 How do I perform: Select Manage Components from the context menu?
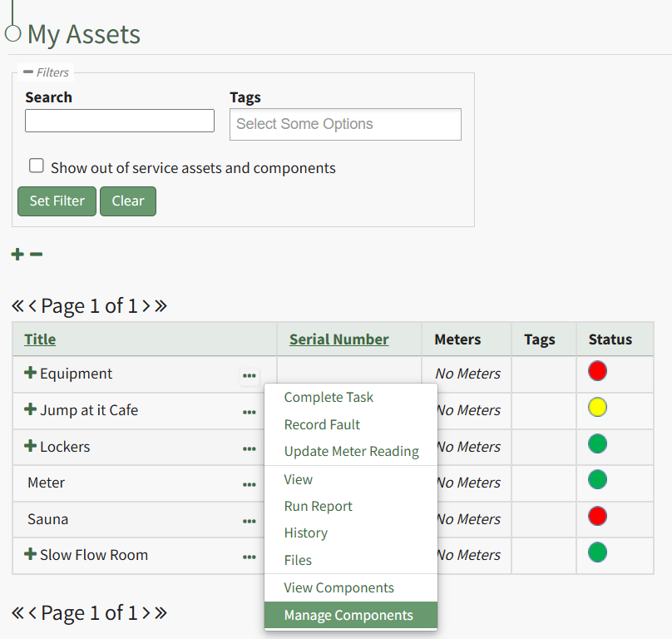click(348, 616)
